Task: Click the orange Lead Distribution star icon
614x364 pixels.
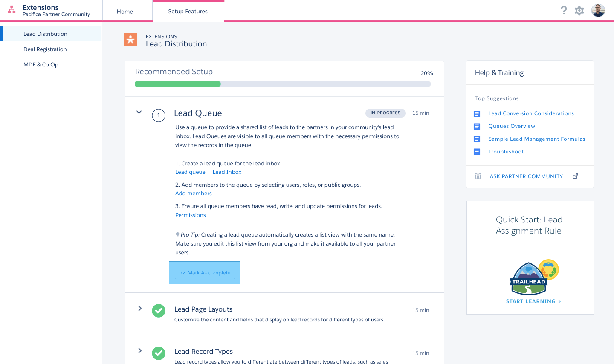Action: [131, 40]
